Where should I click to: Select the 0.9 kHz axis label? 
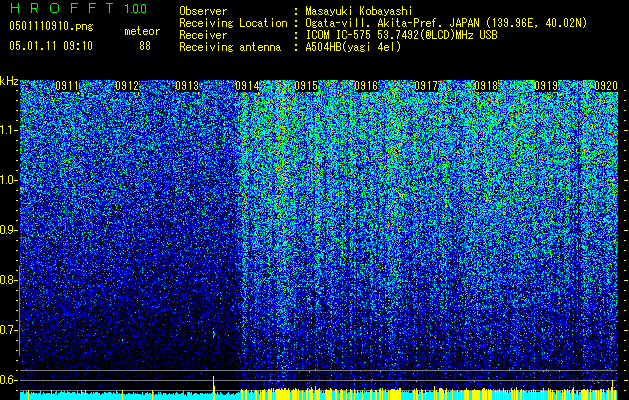8,230
